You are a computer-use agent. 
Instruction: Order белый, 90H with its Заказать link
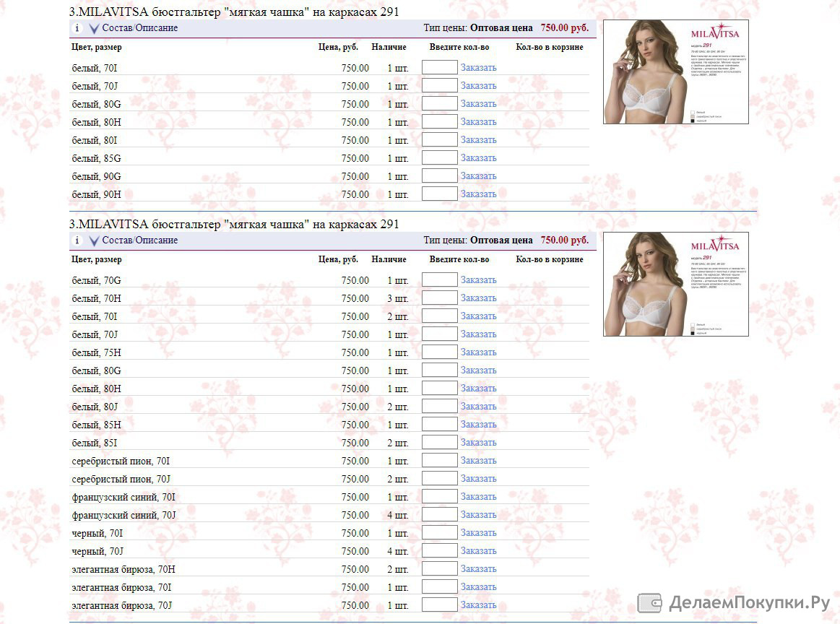click(x=478, y=194)
